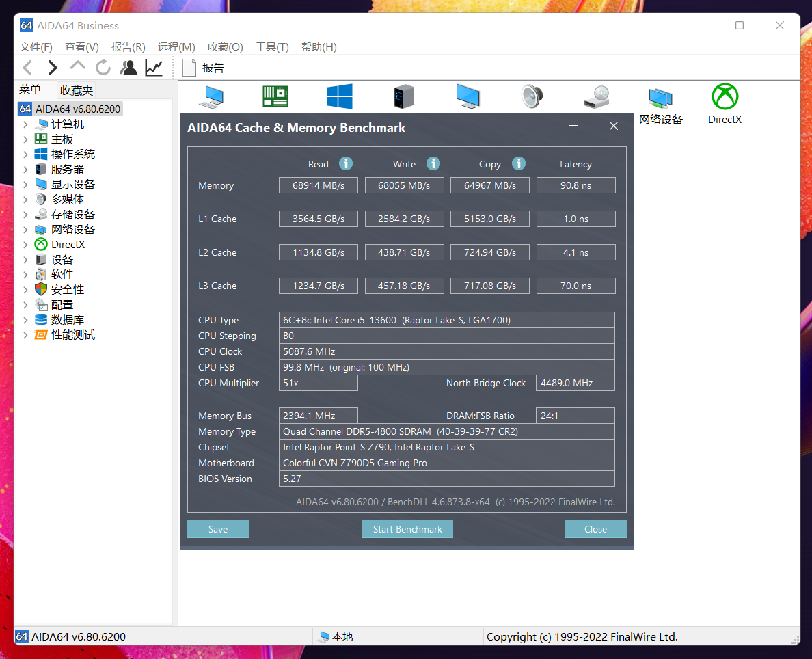Select AIDA64 v6.80.6200 root tree item
The height and width of the screenshot is (659, 812).
[70, 109]
